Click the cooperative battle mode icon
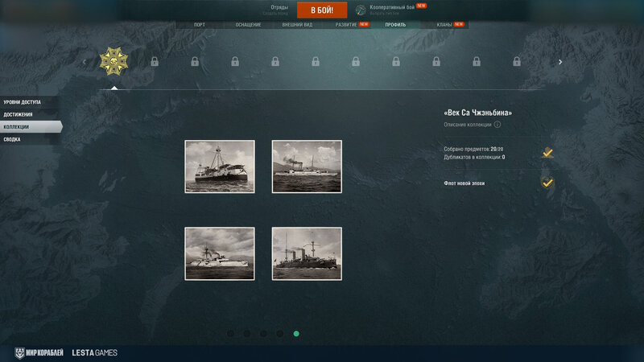The image size is (644, 362). click(x=361, y=10)
